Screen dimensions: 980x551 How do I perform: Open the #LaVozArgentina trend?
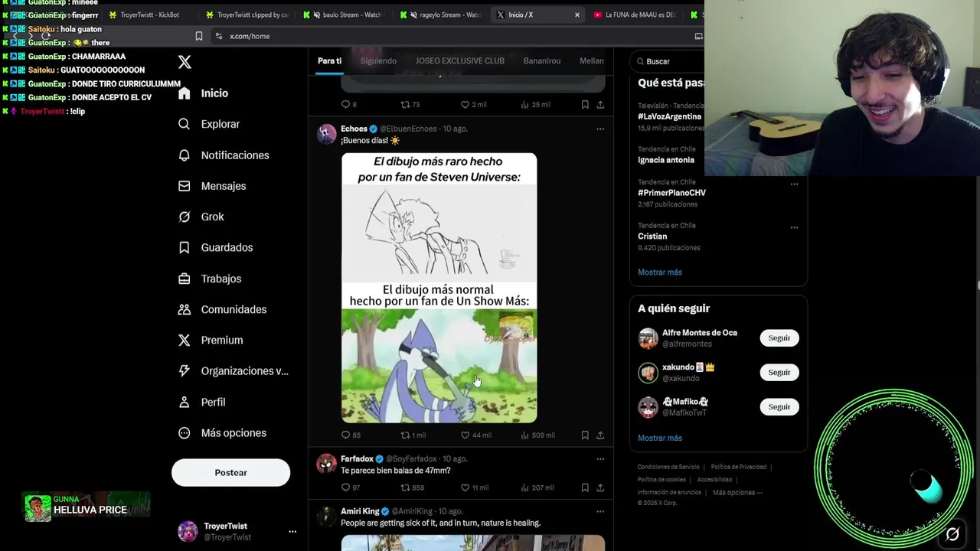[x=669, y=116]
